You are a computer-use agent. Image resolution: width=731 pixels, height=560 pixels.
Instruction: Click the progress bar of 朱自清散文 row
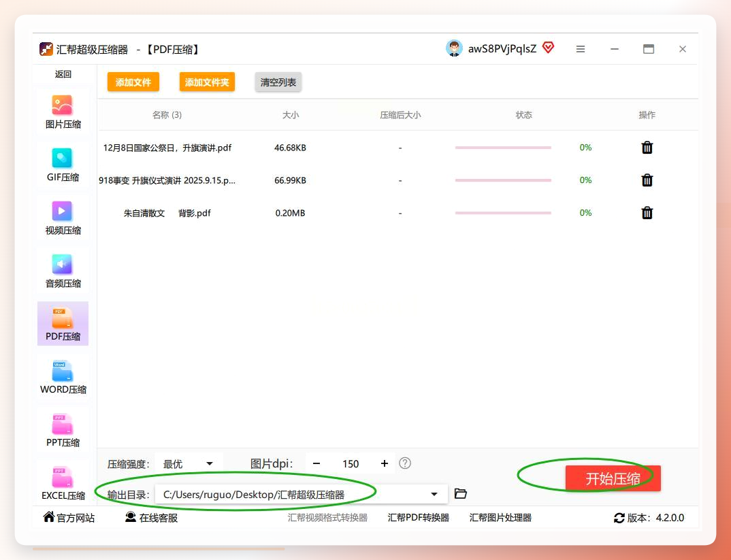coord(503,213)
